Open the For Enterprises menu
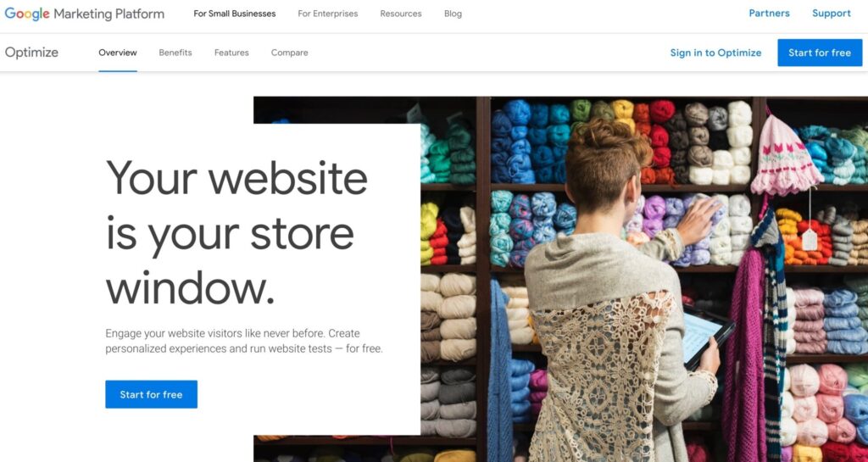Viewport: 868px width, 462px height. point(328,14)
